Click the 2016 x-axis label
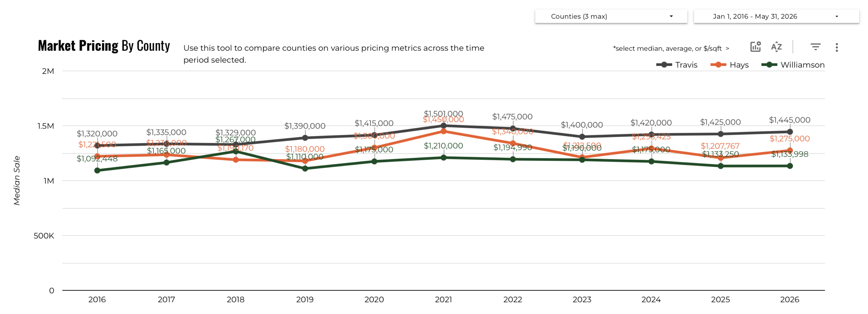868x314 pixels. click(x=97, y=300)
